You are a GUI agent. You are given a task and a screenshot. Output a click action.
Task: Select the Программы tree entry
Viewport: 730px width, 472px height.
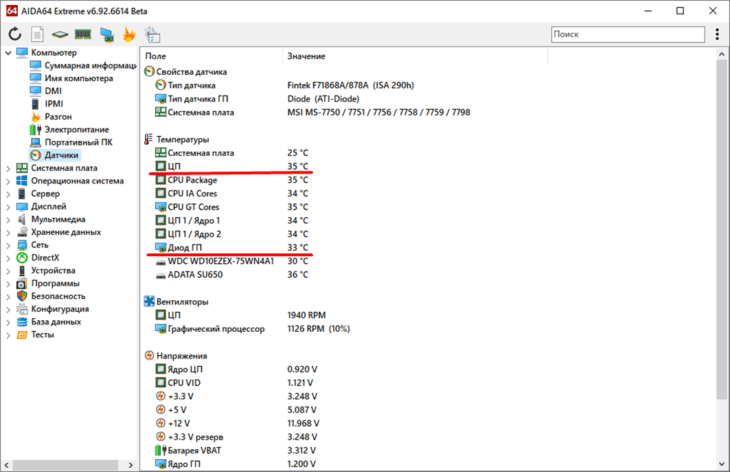[55, 283]
